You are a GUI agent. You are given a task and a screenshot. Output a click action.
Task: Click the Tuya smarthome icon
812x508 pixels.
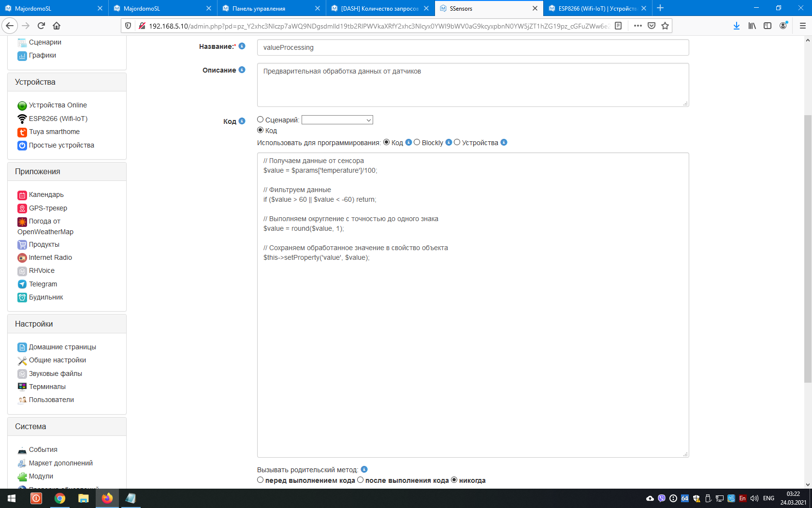tap(22, 132)
